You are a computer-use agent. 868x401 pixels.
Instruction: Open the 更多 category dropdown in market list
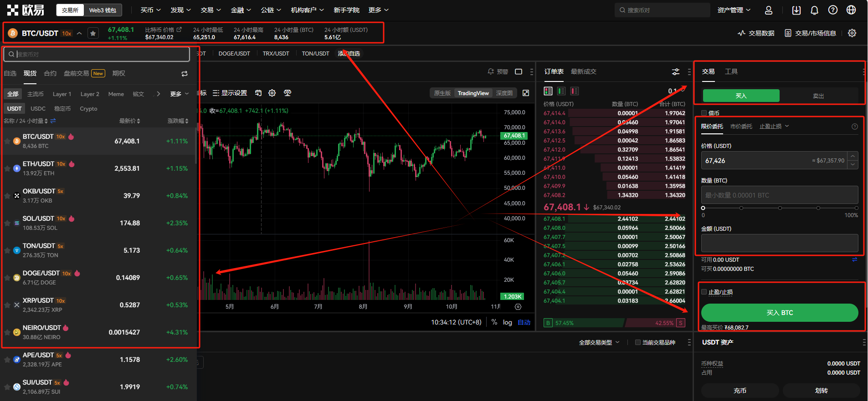pyautogui.click(x=180, y=94)
